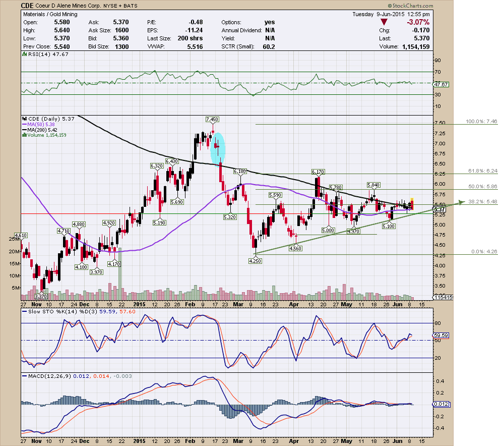504x446 pixels.
Task: Click the 5.690 price label
Action: [x=177, y=202]
